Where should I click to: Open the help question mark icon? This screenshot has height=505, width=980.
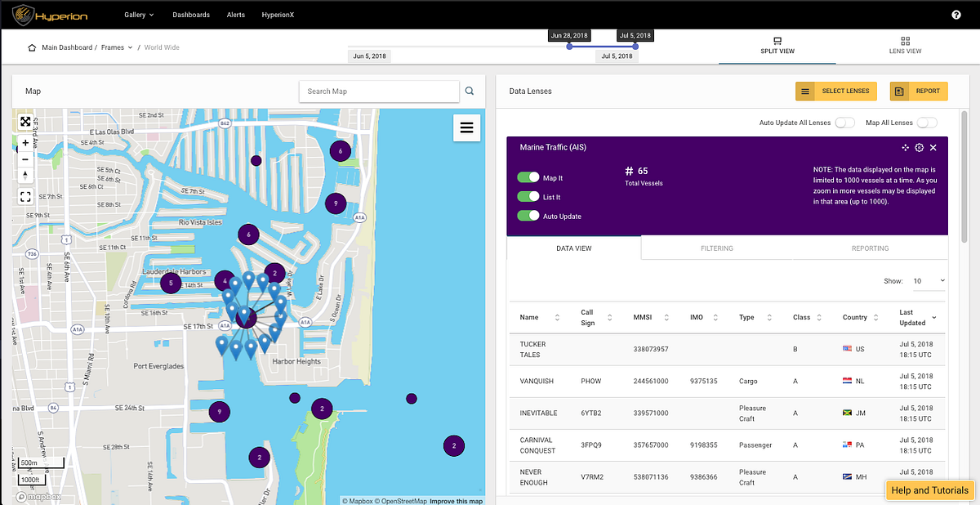[x=955, y=14]
